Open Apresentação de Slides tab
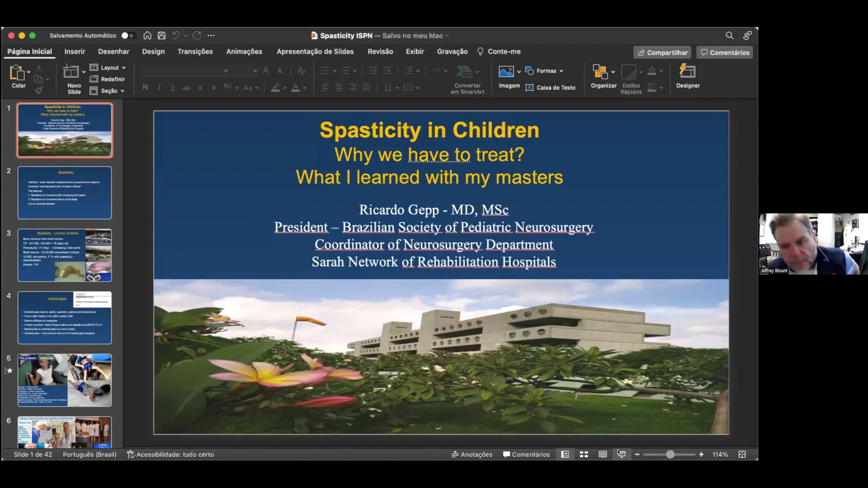 click(x=315, y=52)
